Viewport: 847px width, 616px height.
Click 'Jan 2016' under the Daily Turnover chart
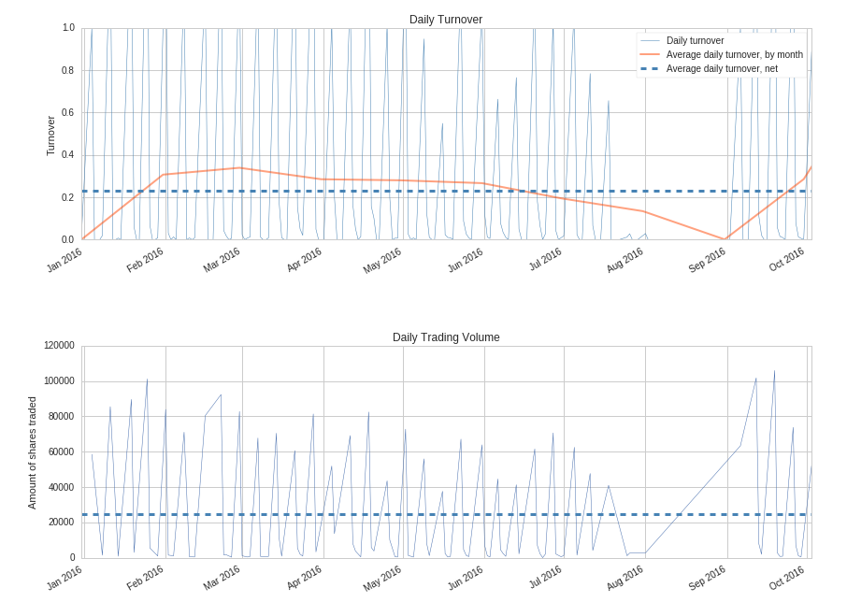pyautogui.click(x=65, y=260)
